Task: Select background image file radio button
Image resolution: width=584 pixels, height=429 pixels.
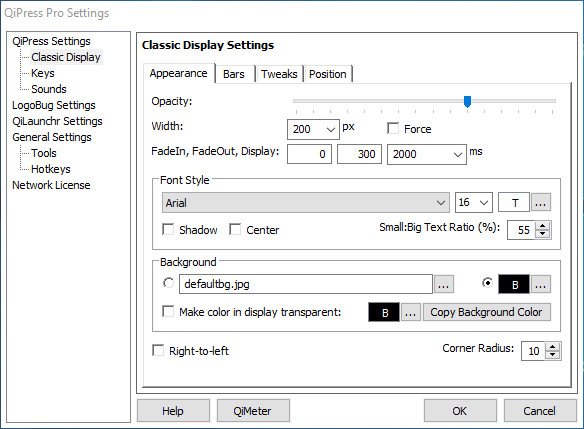Action: pos(168,283)
